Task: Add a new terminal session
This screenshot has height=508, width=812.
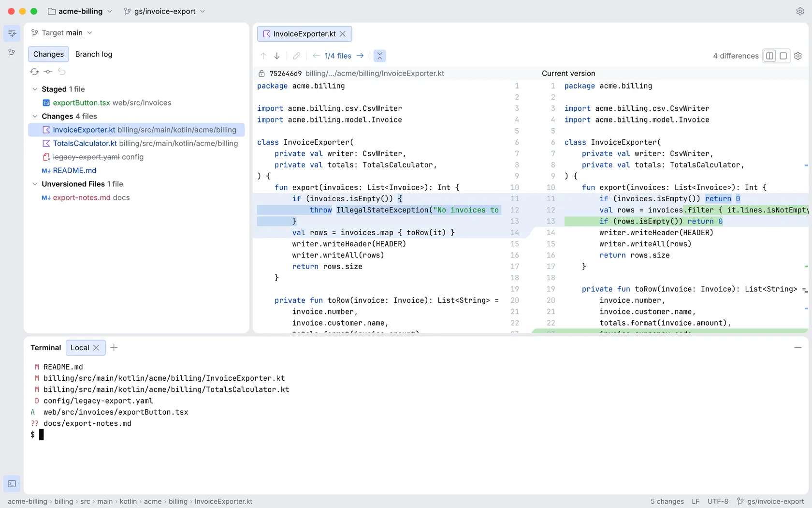Action: 114,348
